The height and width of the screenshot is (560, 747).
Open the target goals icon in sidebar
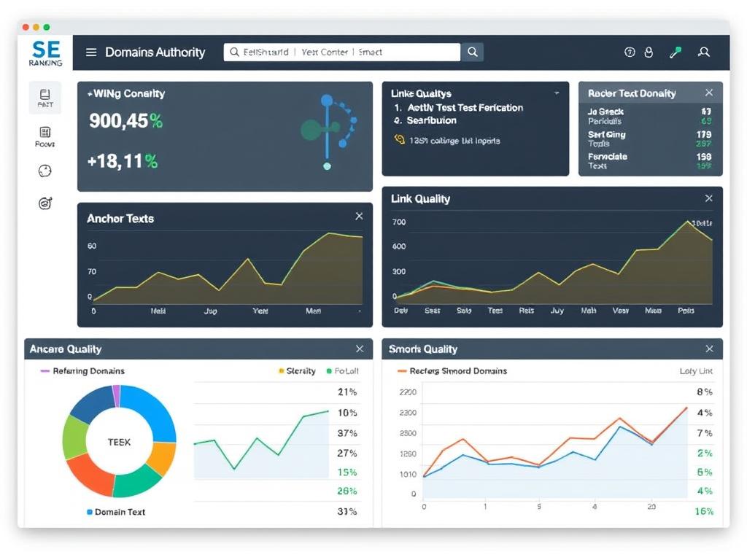(x=44, y=203)
